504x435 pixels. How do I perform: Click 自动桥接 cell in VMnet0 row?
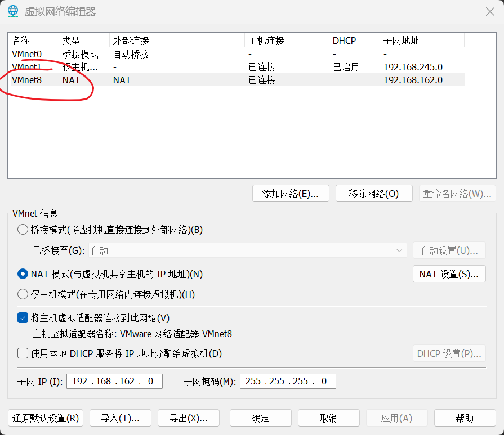[131, 54]
